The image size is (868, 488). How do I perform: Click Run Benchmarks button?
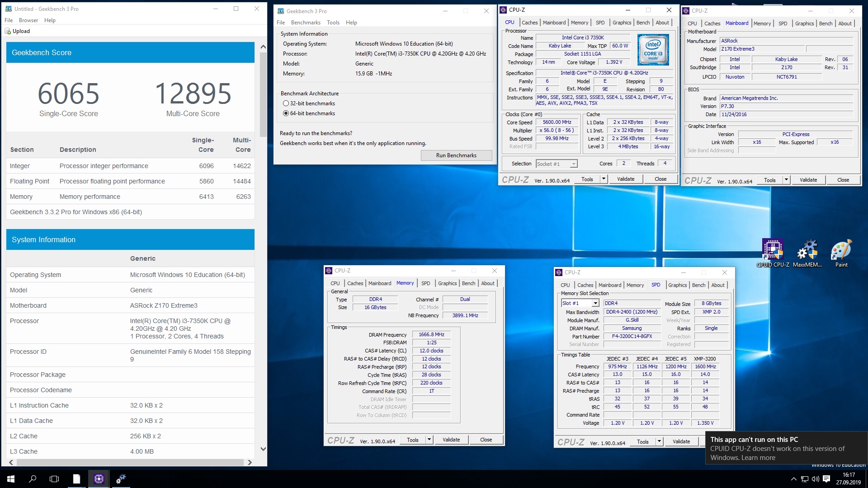pyautogui.click(x=456, y=155)
